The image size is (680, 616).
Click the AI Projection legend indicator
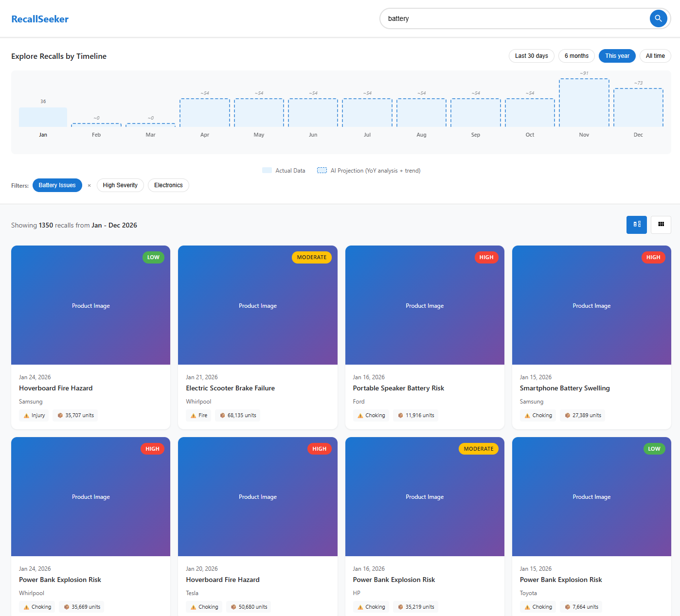pyautogui.click(x=322, y=170)
